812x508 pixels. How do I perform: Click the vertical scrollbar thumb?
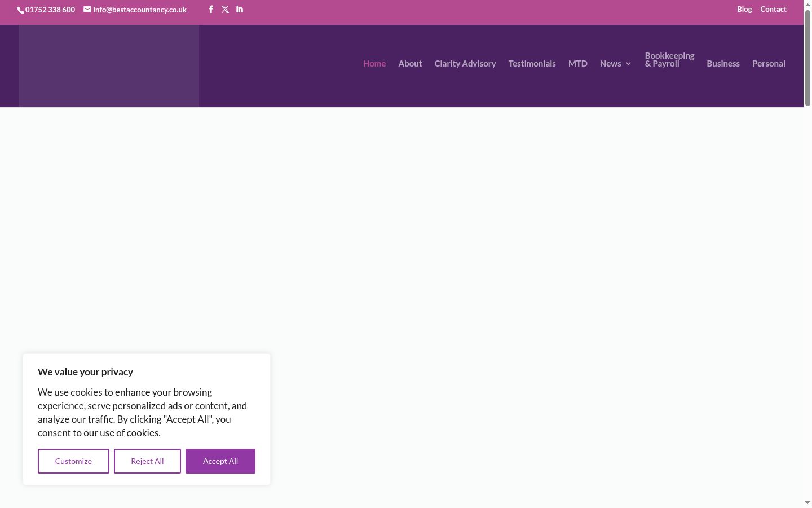pos(807,58)
